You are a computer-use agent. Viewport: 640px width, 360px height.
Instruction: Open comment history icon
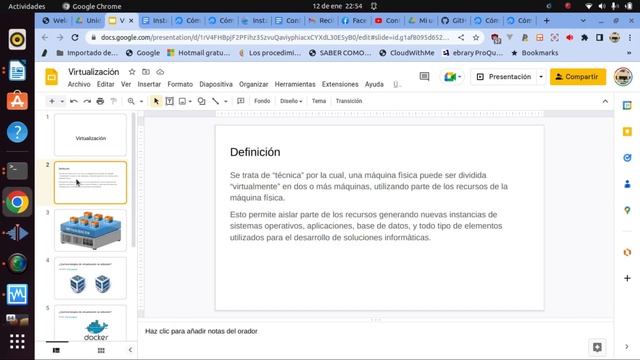424,77
